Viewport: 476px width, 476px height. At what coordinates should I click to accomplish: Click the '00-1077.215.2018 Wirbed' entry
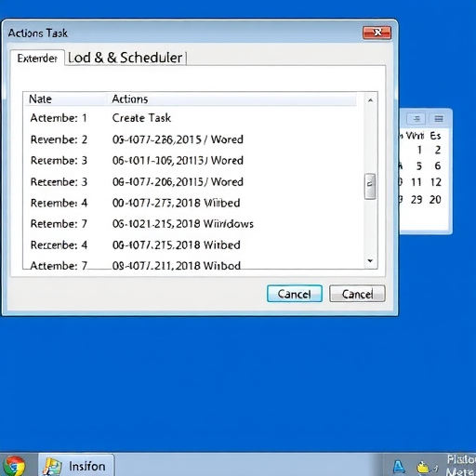177,245
